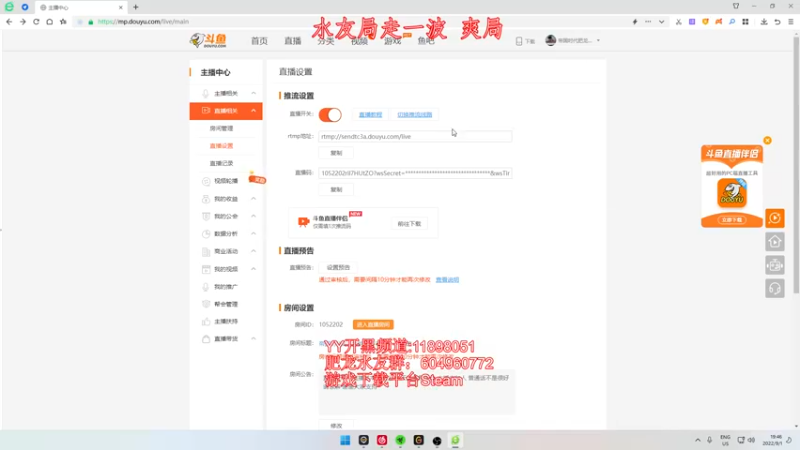Click the browser undo arrow icon
800x450 pixels.
[x=777, y=22]
